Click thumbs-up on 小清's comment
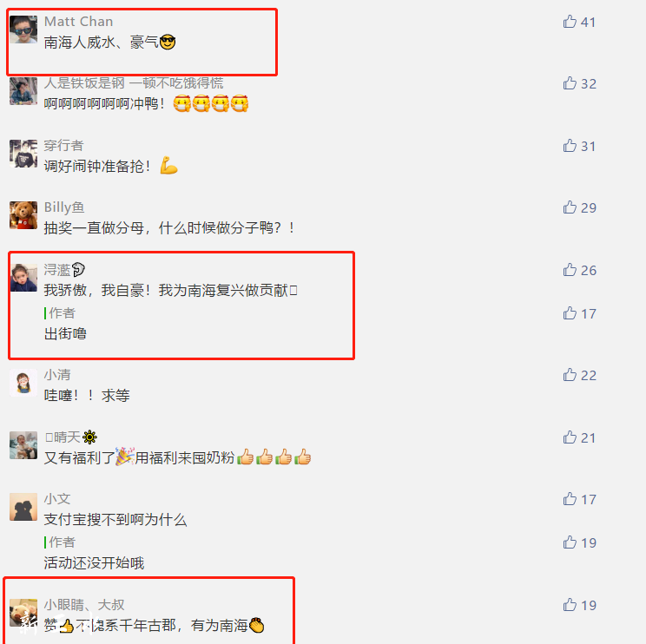Viewport: 646px width, 644px height. click(x=570, y=375)
